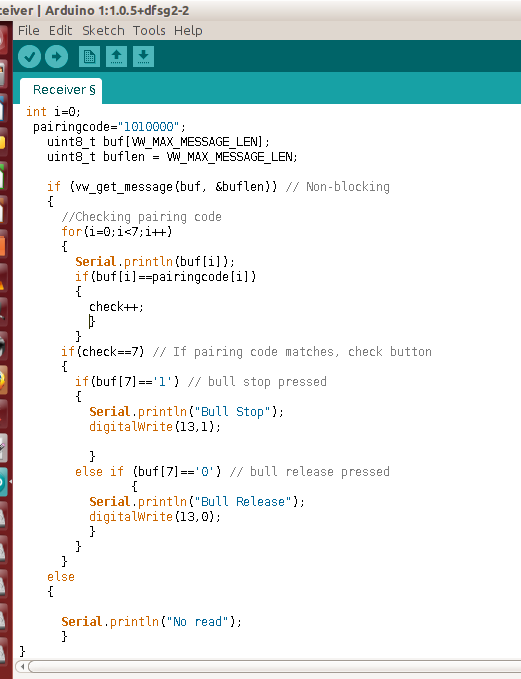Click the Verify checkmark toolbar icon
This screenshot has height=679, width=521.
pyautogui.click(x=29, y=56)
